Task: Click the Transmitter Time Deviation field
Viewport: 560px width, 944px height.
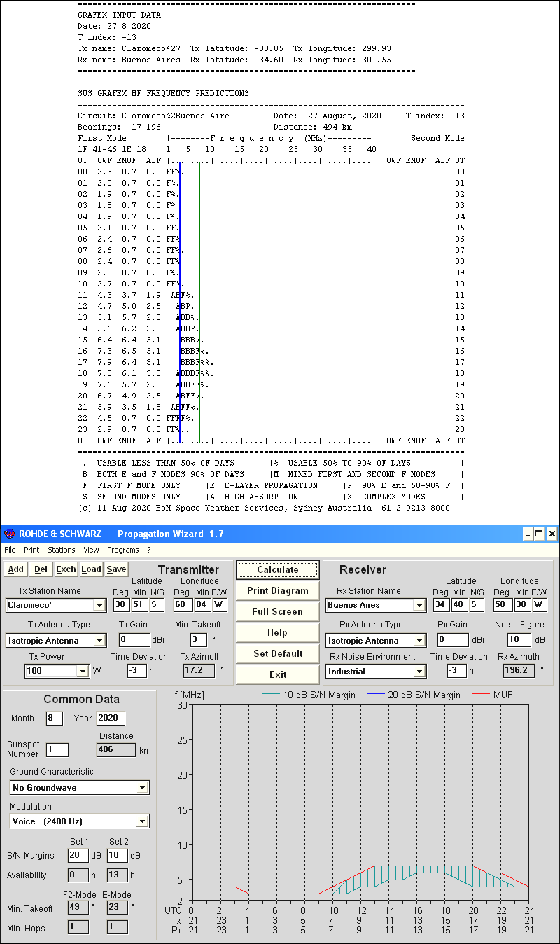Action: tap(136, 670)
